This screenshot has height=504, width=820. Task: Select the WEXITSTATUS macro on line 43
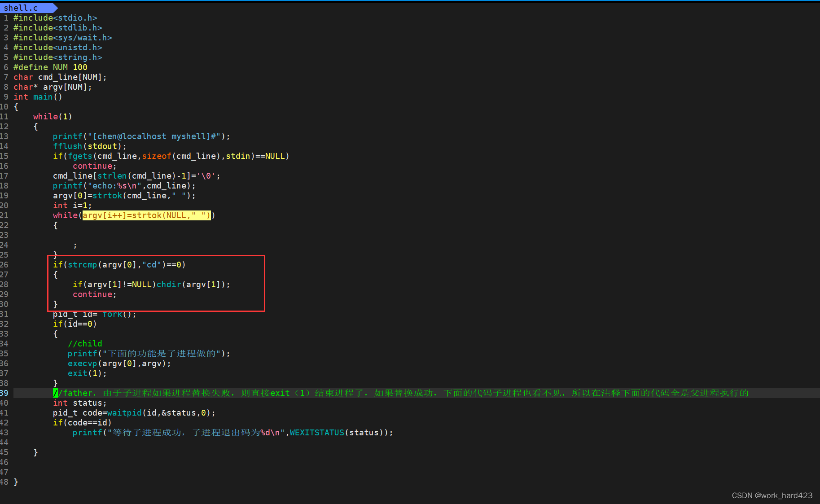(316, 432)
